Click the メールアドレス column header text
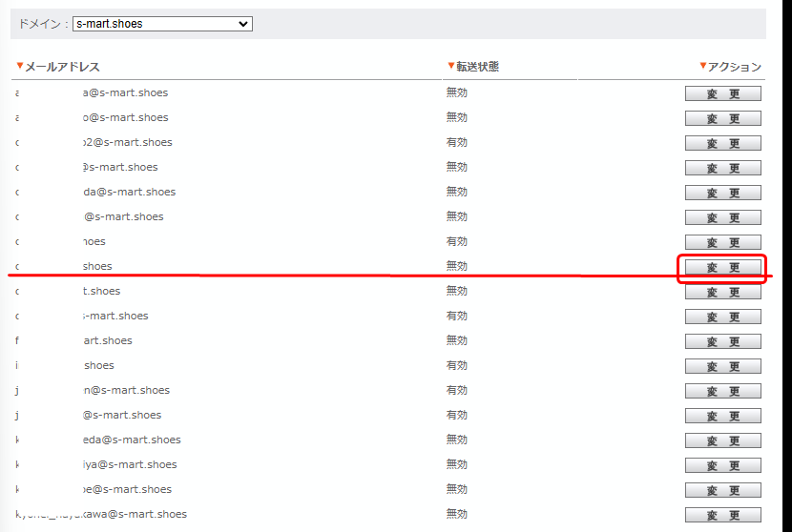The width and height of the screenshot is (792, 532). pos(62,67)
